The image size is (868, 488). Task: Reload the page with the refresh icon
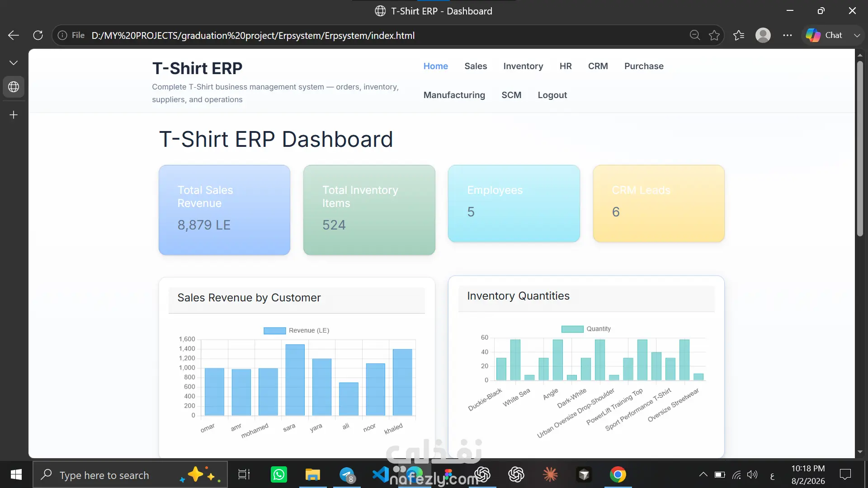tap(38, 35)
